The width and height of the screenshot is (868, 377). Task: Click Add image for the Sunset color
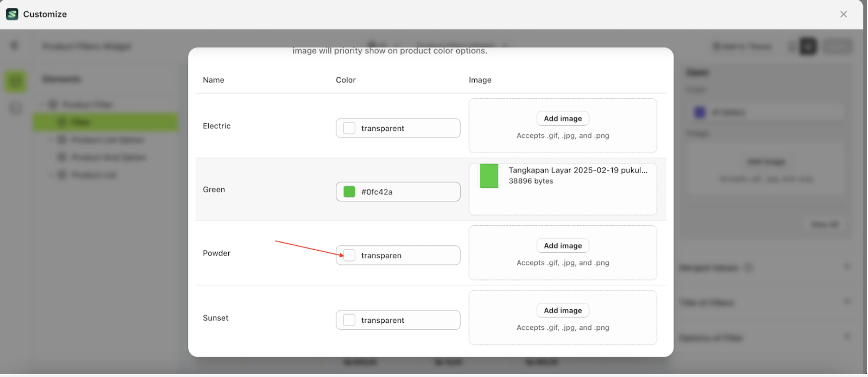coord(562,310)
